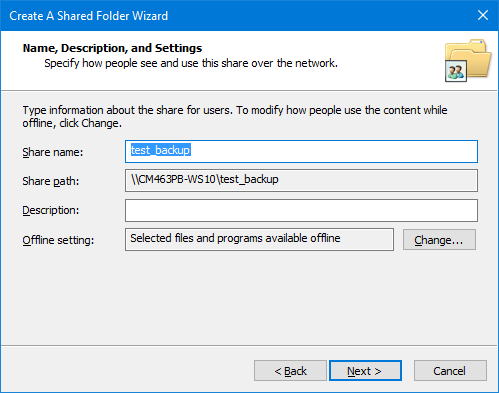499x393 pixels.
Task: Click the 'Type information about the share' text
Action: point(235,117)
